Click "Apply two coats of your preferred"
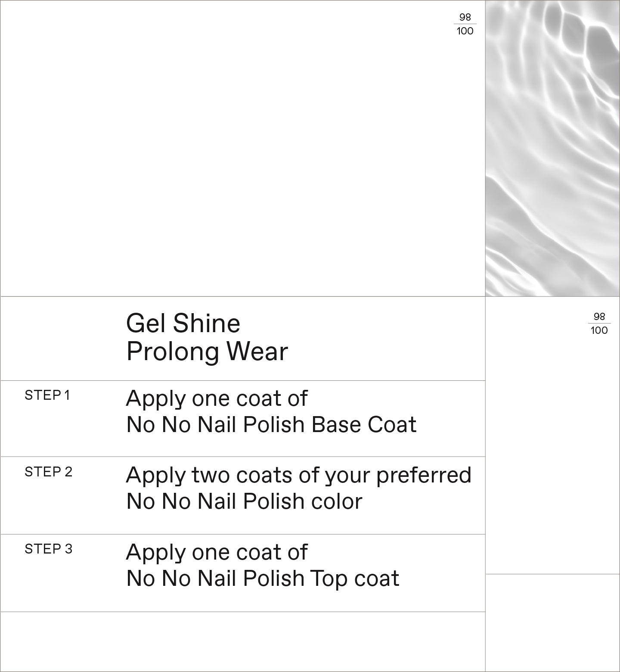Viewport: 620px width, 672px height. 298,475
